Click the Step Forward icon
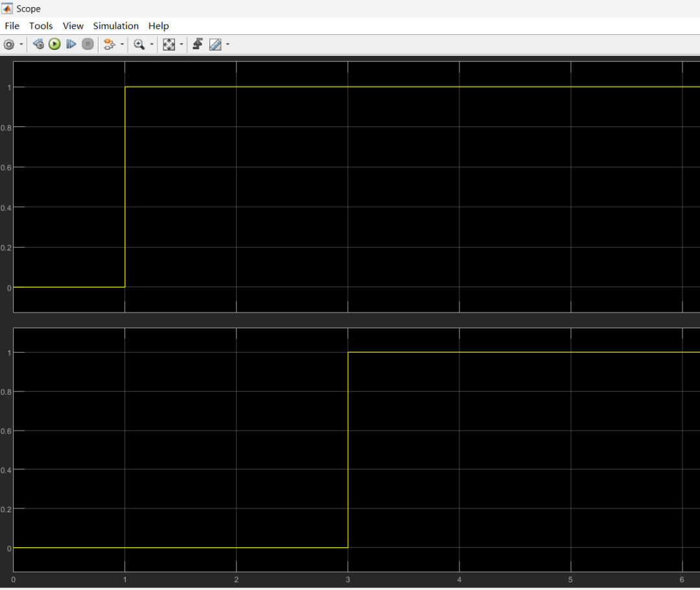 click(71, 44)
